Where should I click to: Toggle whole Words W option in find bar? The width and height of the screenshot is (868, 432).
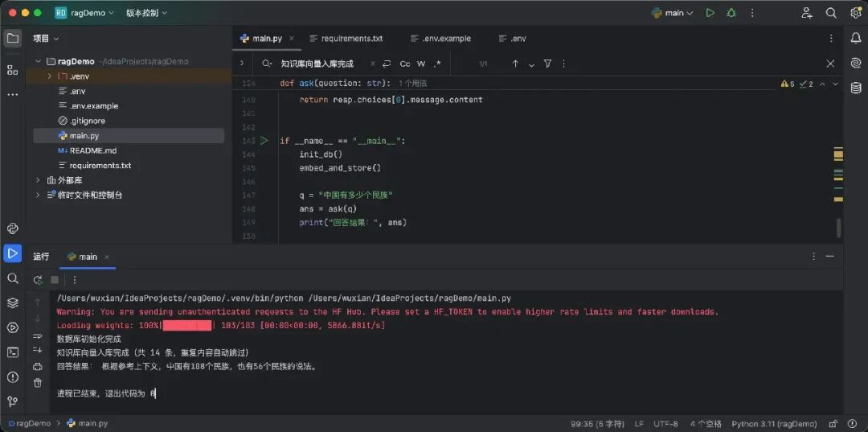click(421, 64)
